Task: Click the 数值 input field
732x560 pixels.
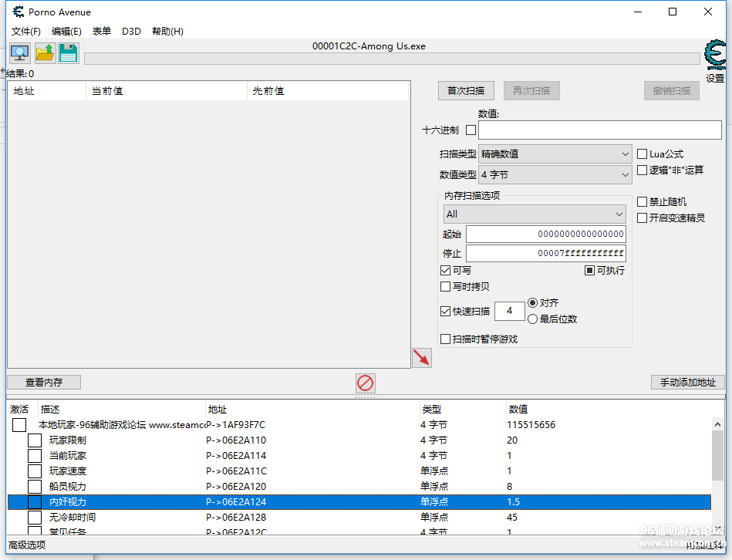Action: [599, 130]
